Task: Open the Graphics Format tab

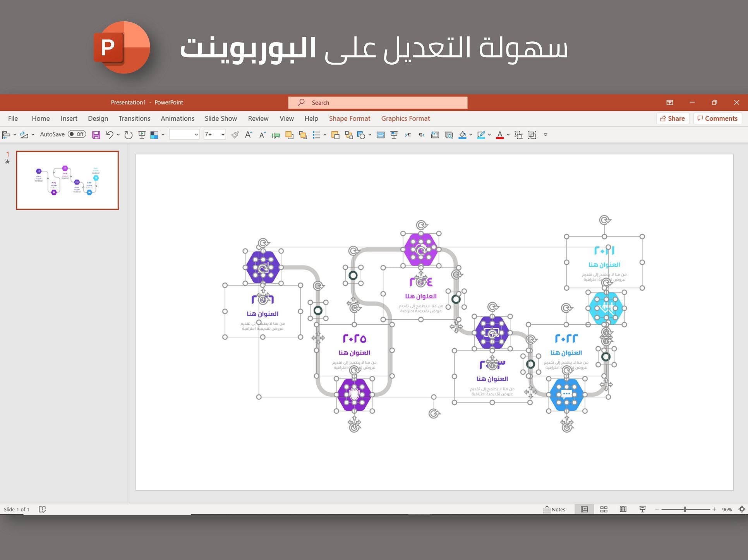Action: coord(405,118)
